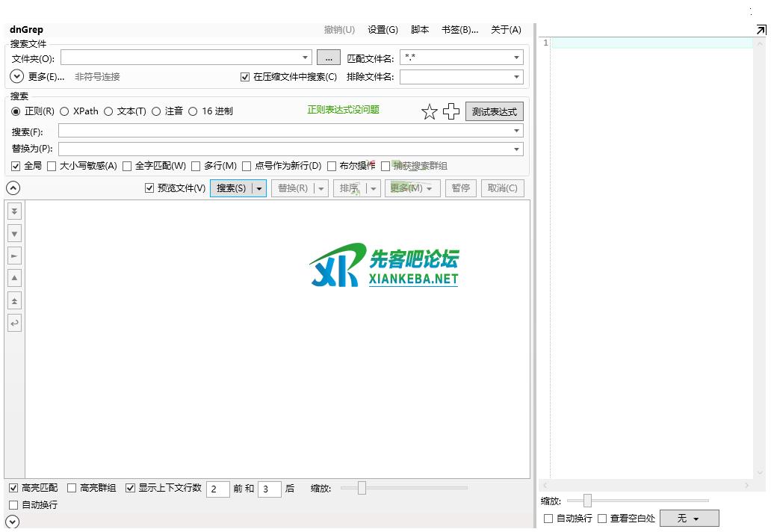
Task: Click the right-pointing arrow in results sidebar
Action: click(14, 256)
